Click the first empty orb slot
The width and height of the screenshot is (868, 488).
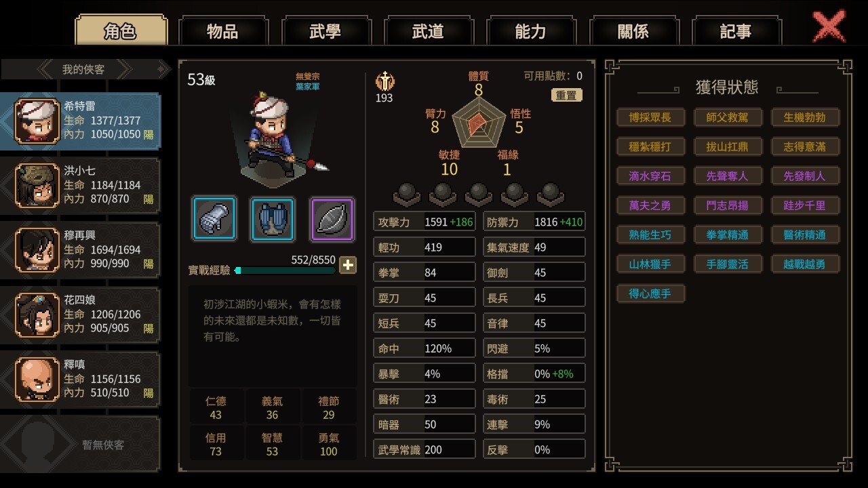tap(407, 194)
